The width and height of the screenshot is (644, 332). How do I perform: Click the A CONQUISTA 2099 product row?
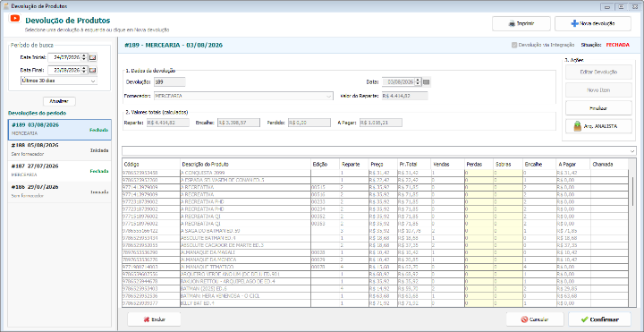[375, 173]
